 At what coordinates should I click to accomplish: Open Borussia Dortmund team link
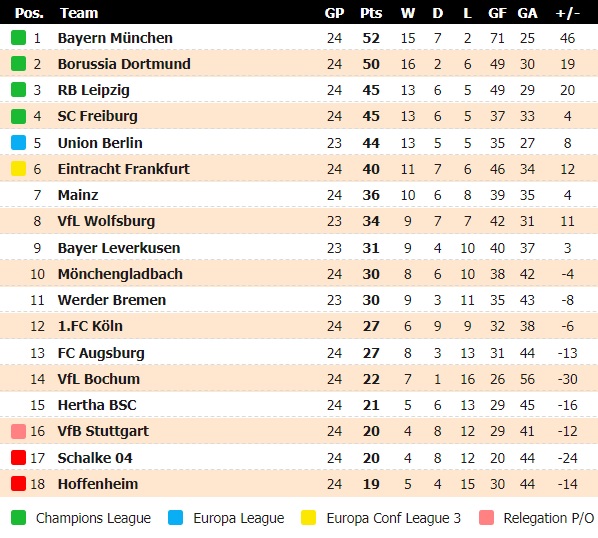coord(124,64)
